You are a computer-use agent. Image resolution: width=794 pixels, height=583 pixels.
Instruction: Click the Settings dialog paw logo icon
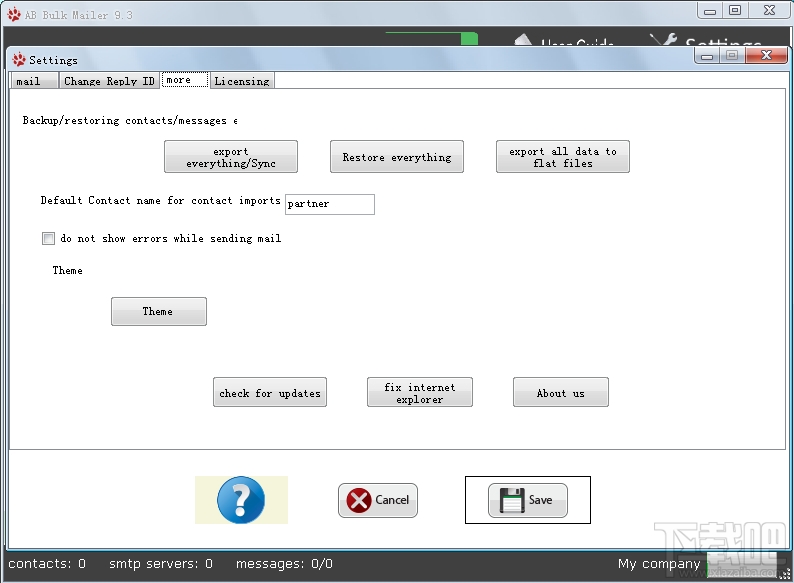pyautogui.click(x=19, y=60)
